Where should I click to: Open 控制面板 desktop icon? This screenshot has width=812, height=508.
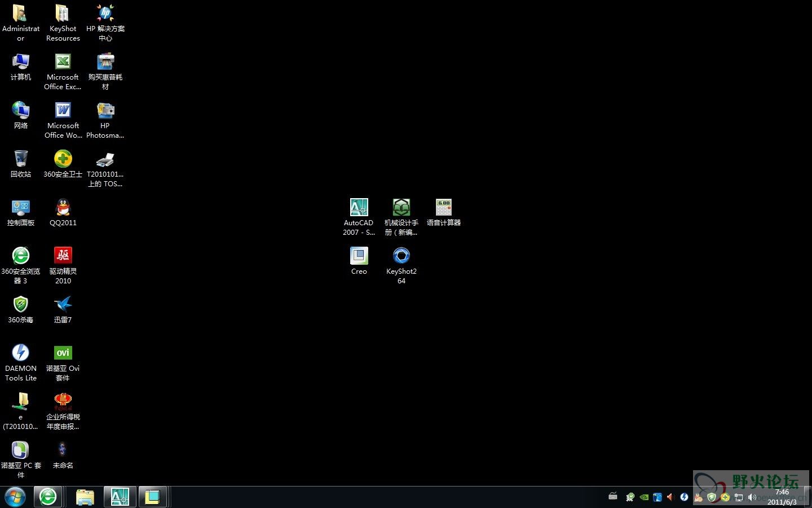tap(20, 208)
